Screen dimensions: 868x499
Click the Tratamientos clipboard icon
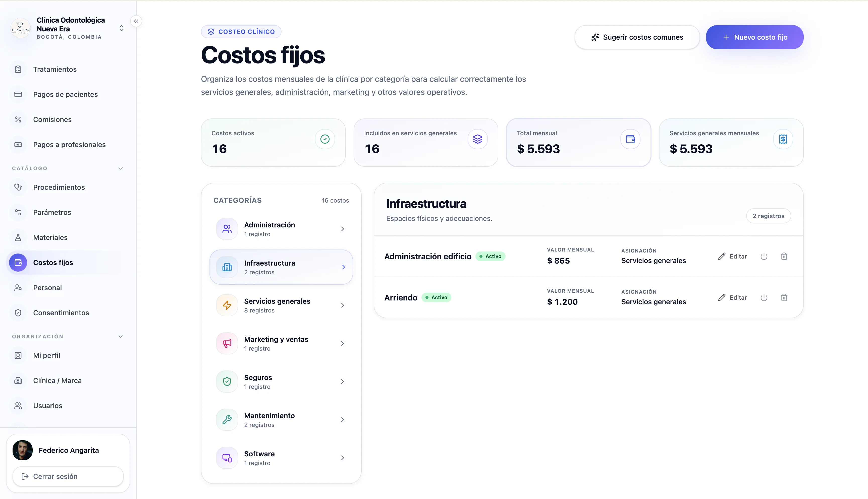click(18, 69)
